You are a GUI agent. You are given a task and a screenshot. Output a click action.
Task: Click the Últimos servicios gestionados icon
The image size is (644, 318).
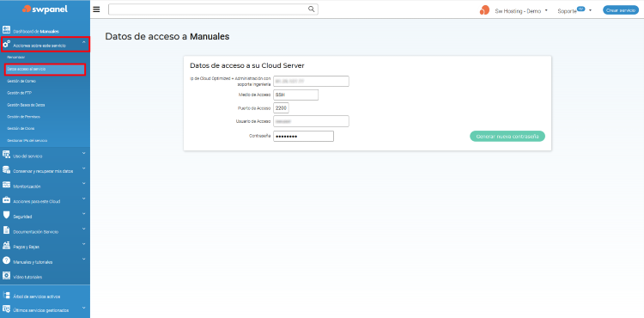6,309
